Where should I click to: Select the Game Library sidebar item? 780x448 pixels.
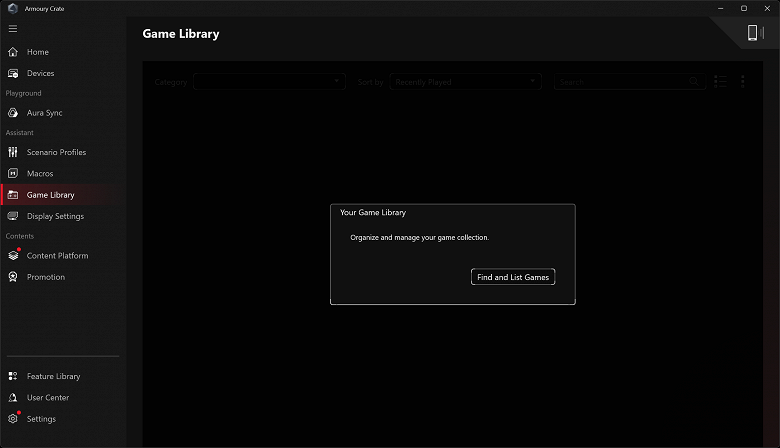coord(51,195)
